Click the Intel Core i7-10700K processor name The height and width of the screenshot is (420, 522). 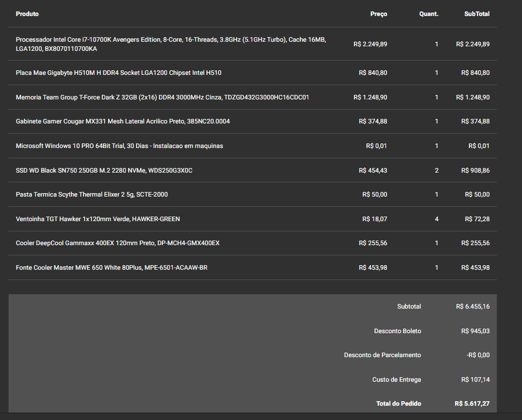(x=171, y=44)
